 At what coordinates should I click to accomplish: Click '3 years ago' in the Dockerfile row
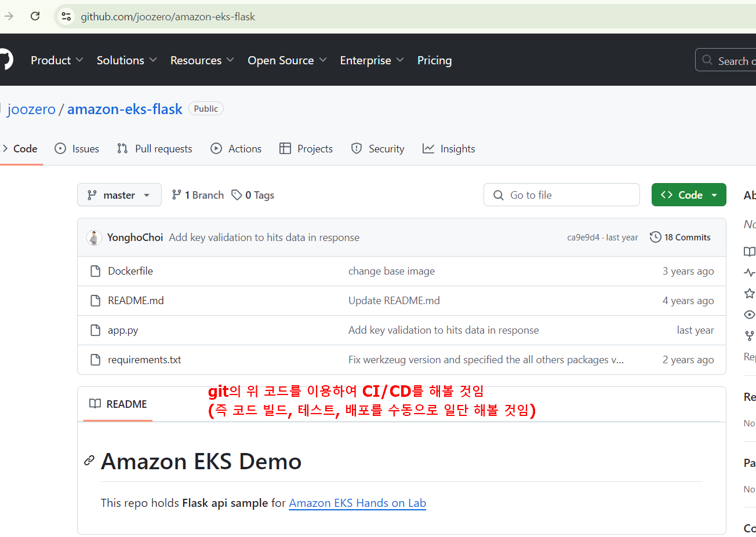[688, 271]
